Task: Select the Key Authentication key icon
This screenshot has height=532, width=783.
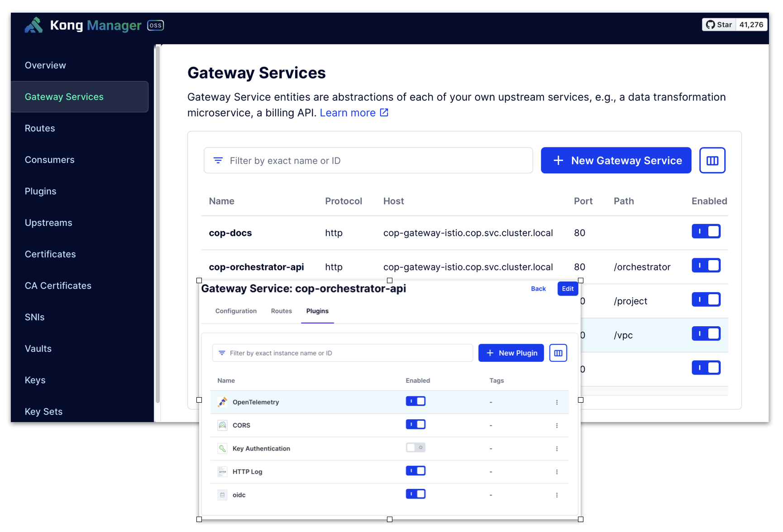Action: (222, 448)
